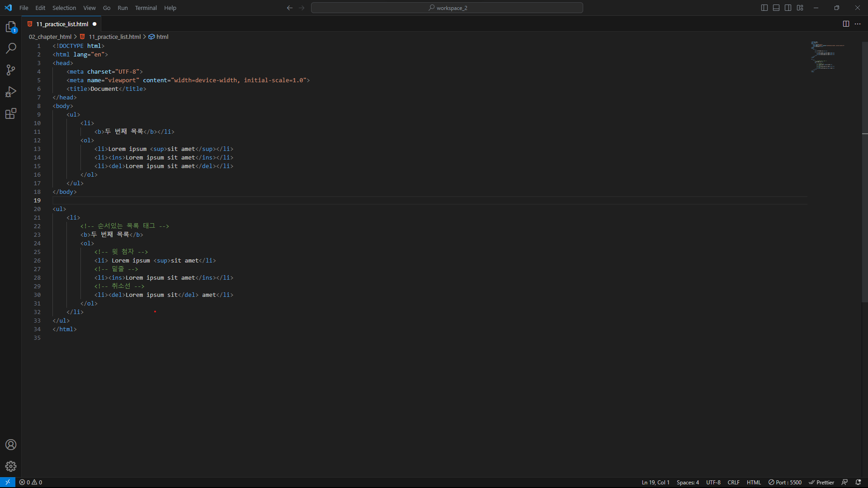Open the Explorer view in activity bar
This screenshot has height=488, width=868.
11,27
